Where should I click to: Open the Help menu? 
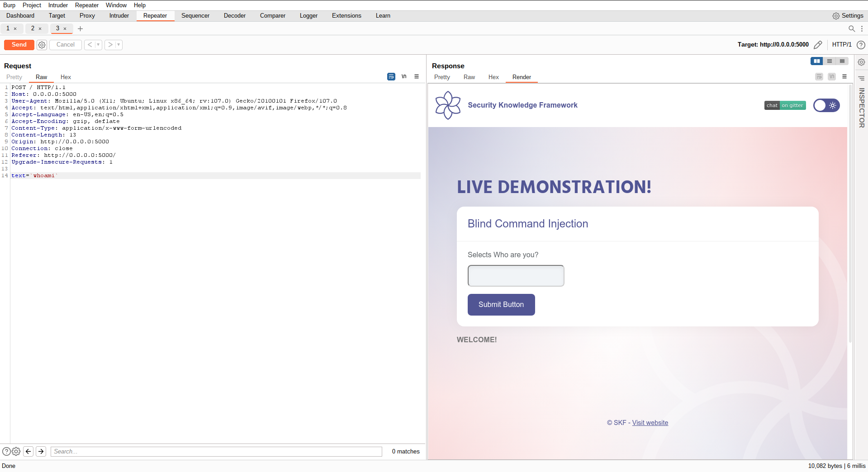140,5
